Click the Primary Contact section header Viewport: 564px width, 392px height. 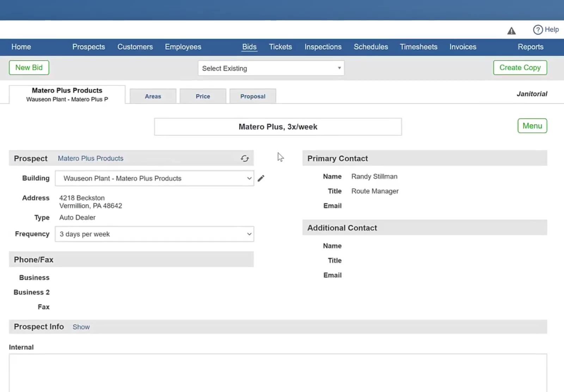(425, 158)
